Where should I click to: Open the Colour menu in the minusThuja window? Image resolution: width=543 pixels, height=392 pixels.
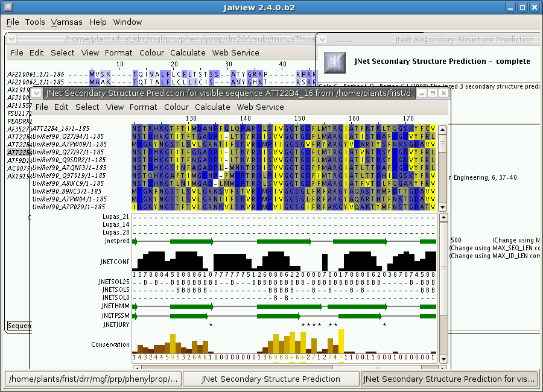click(151, 52)
